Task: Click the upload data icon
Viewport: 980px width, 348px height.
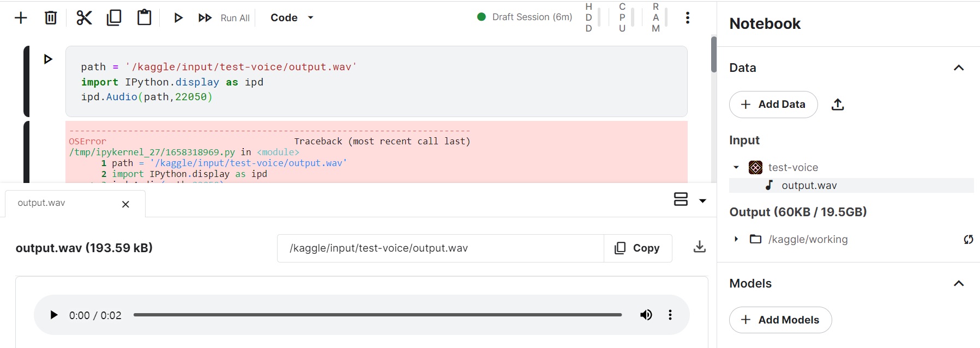Action: click(838, 105)
